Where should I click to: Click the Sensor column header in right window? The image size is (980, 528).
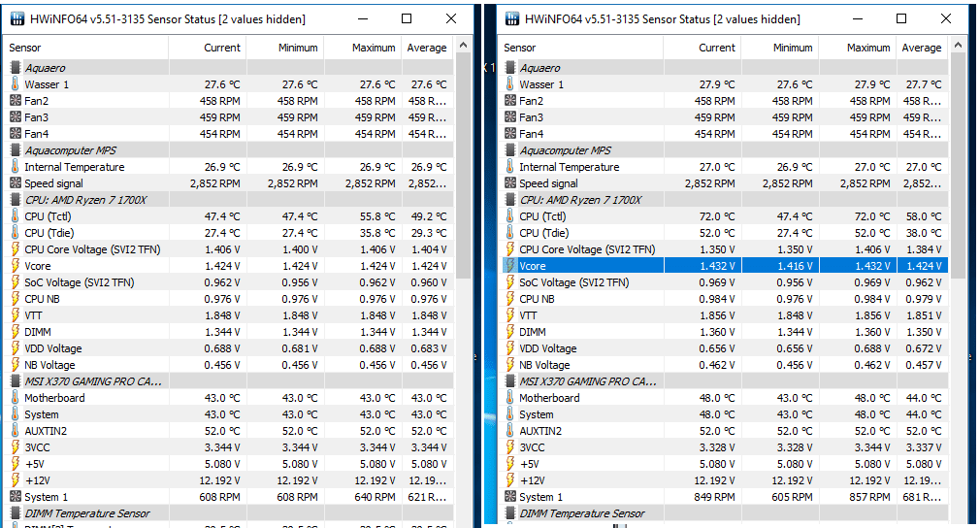[582, 48]
